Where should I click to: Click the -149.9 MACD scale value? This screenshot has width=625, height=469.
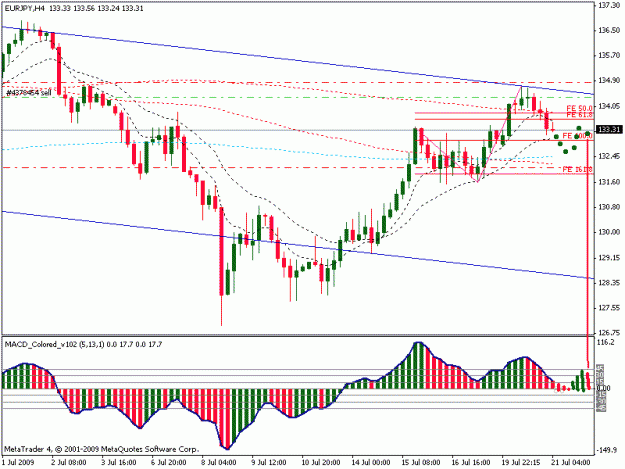point(608,450)
